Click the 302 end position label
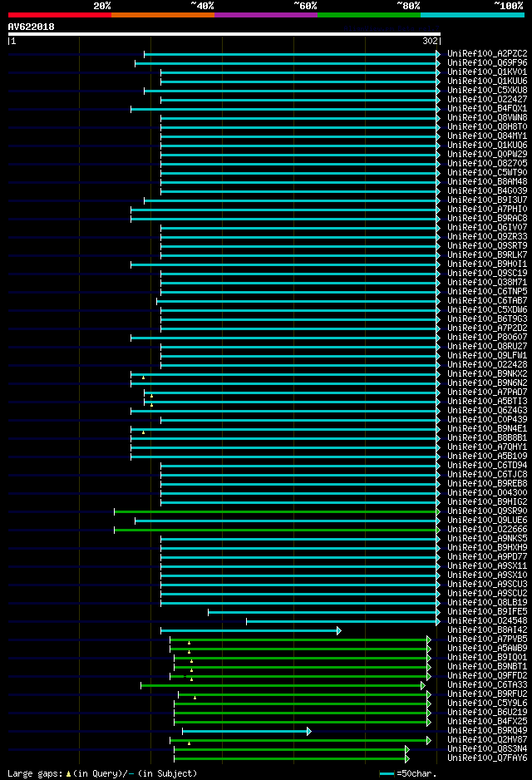Viewport: 532px width, 780px height. (430, 42)
